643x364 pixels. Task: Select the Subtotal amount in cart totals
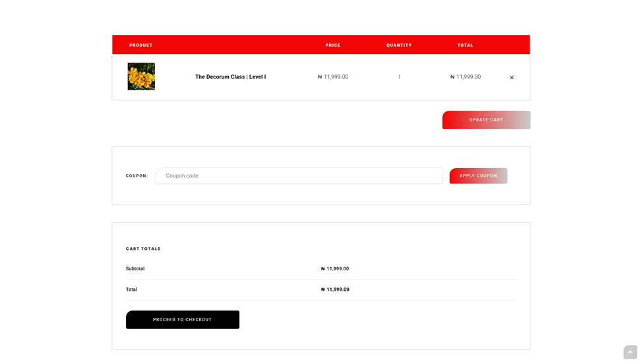click(x=335, y=269)
